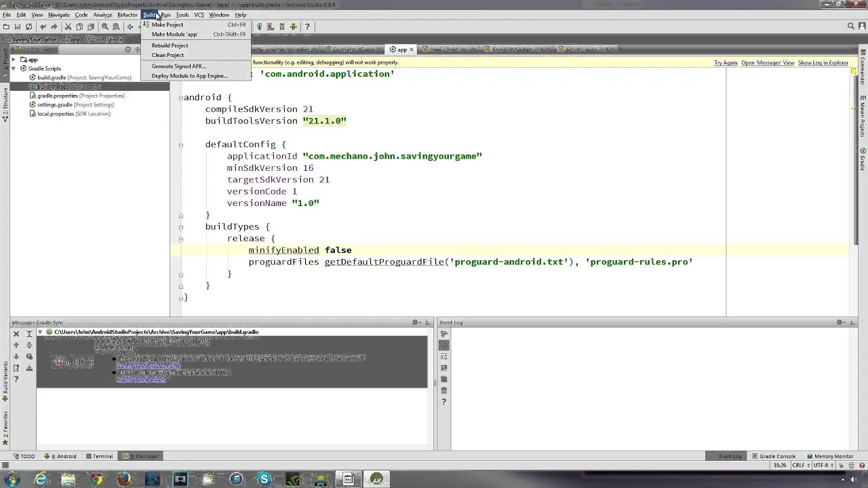Image resolution: width=868 pixels, height=488 pixels.
Task: Click Show Log in Explorer link
Action: tap(823, 63)
